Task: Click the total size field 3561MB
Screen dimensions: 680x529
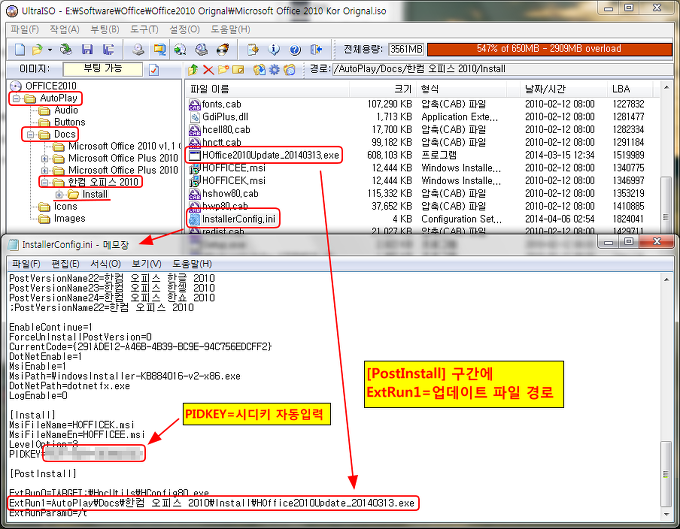Action: [406, 49]
